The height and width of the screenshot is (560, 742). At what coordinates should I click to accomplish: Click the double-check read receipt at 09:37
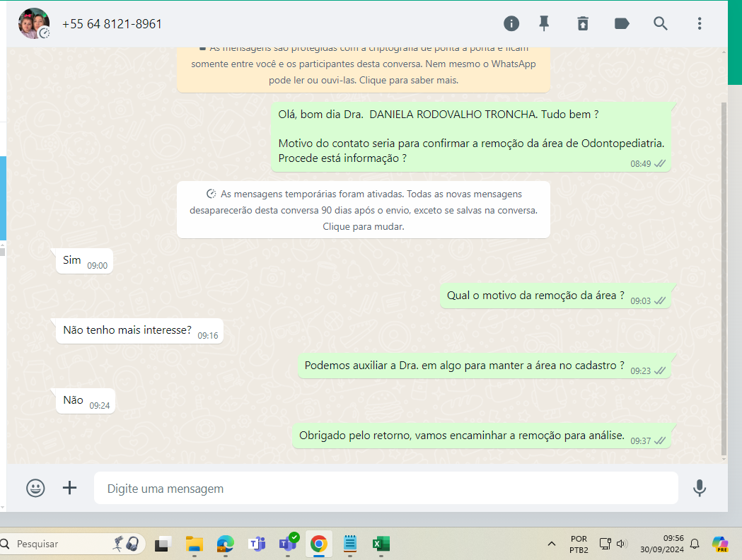[x=660, y=441]
